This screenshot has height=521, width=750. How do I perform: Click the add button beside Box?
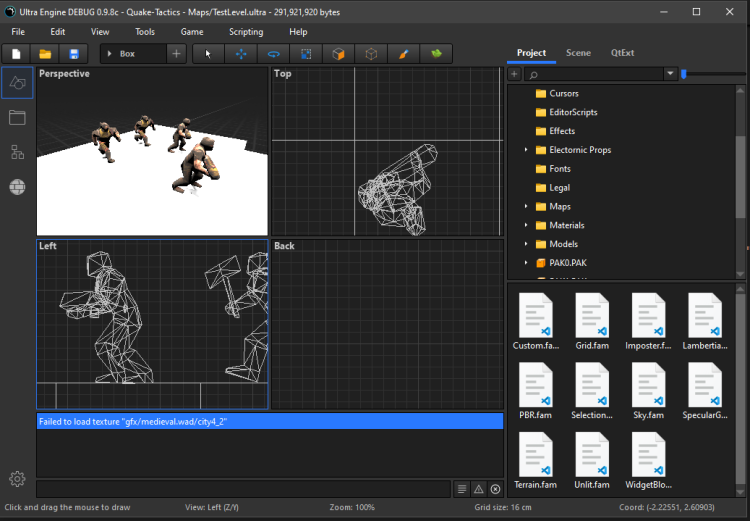(177, 54)
